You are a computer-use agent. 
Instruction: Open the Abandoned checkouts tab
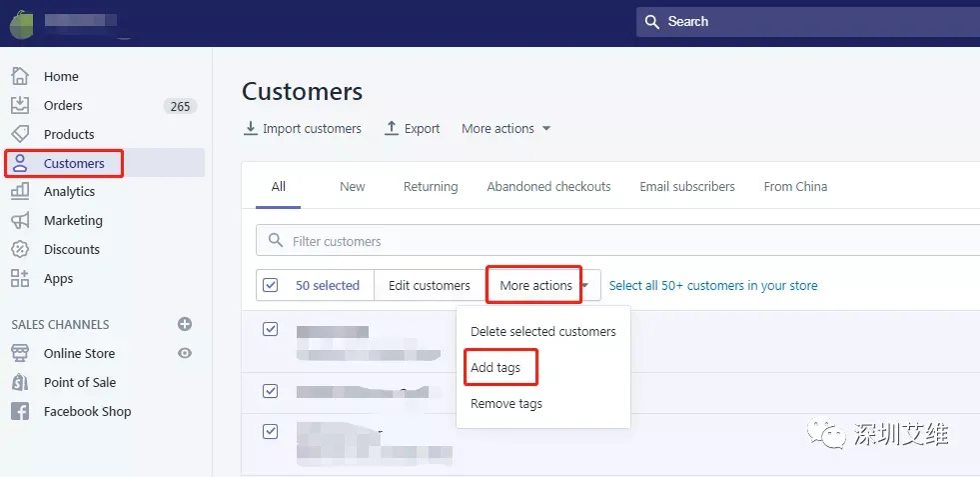[x=548, y=187]
